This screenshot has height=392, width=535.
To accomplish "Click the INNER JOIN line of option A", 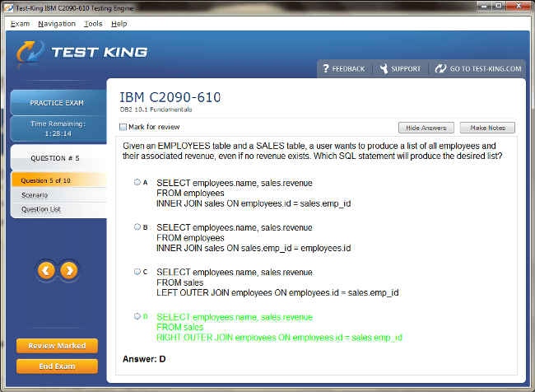I will (x=254, y=203).
